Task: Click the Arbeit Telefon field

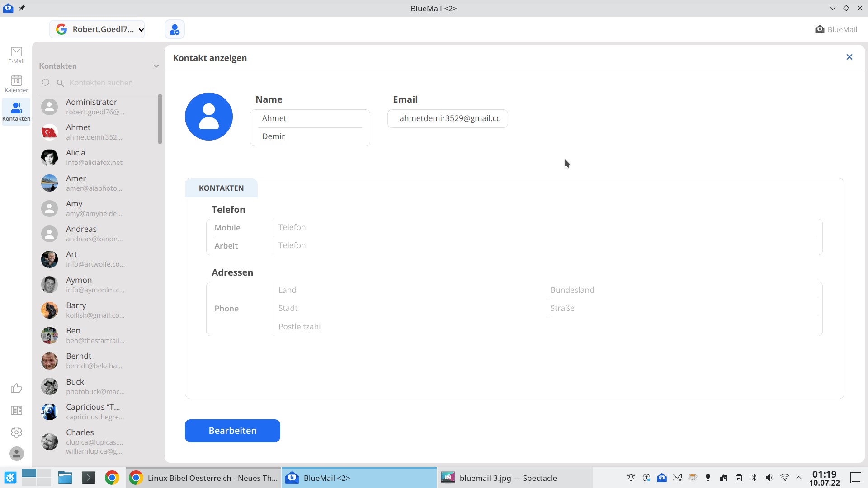Action: pos(546,246)
